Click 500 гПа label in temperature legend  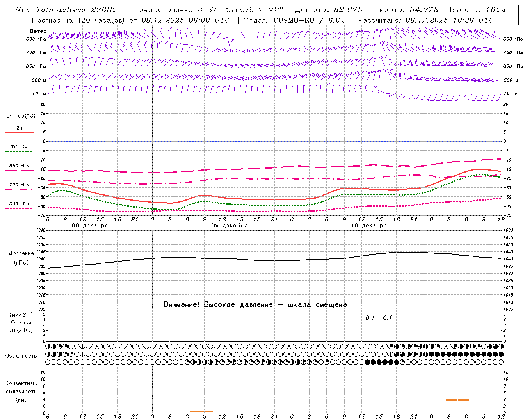tap(19, 204)
